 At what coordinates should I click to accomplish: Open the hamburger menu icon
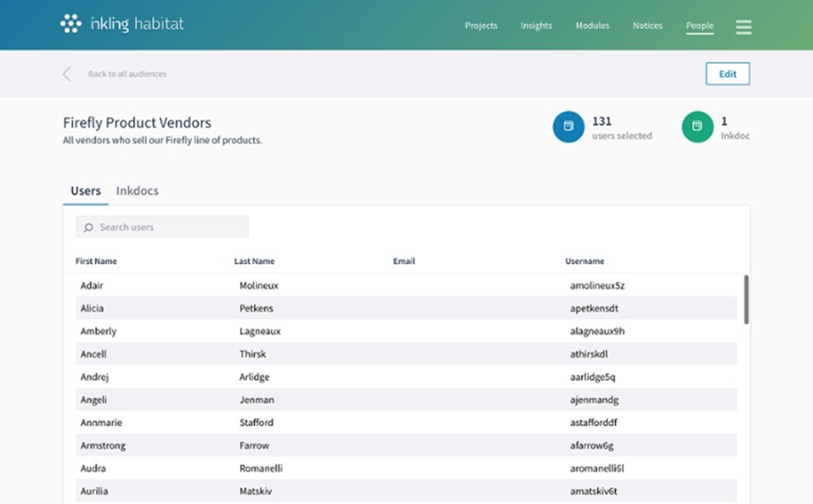[x=743, y=26]
